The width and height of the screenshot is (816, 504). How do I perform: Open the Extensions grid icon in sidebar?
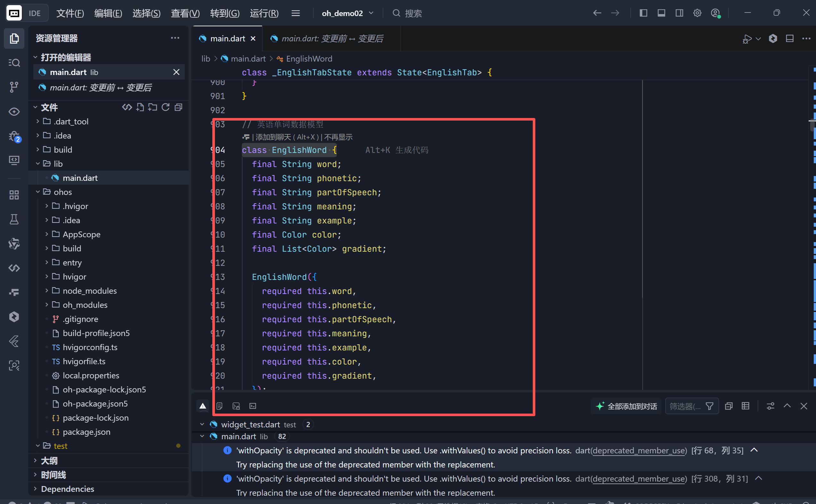pos(14,195)
